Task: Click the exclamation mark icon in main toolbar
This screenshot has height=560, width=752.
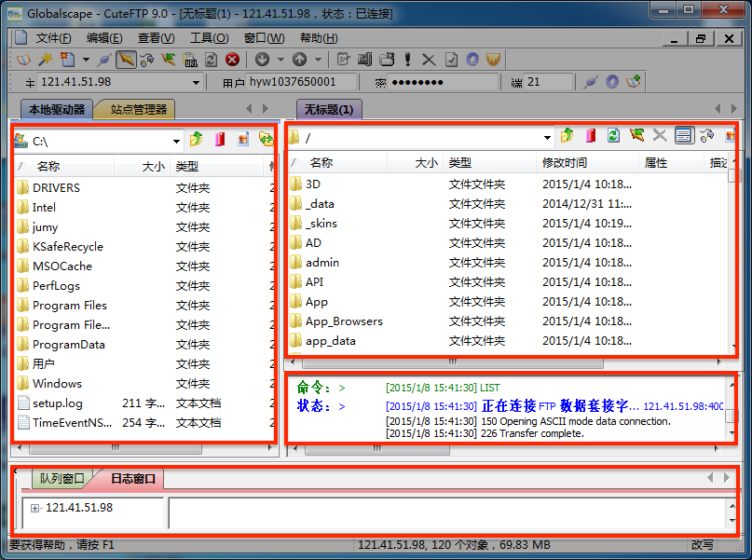Action: coord(407,60)
